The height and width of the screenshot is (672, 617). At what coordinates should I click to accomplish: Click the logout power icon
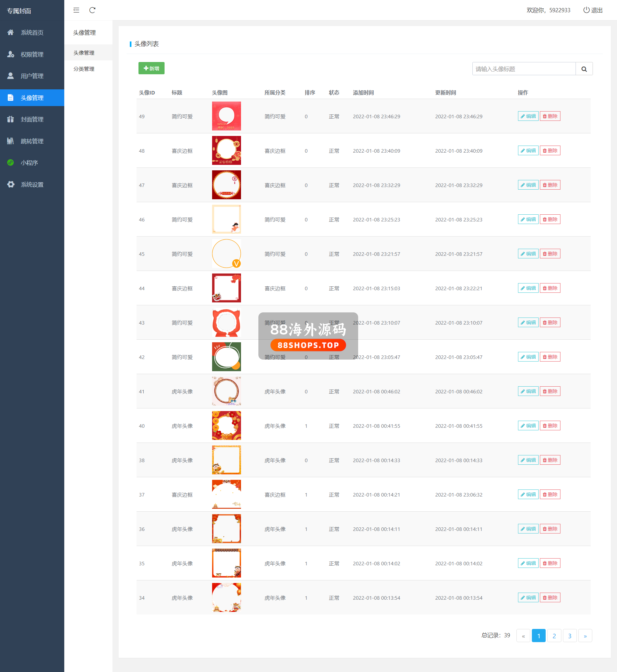click(586, 10)
